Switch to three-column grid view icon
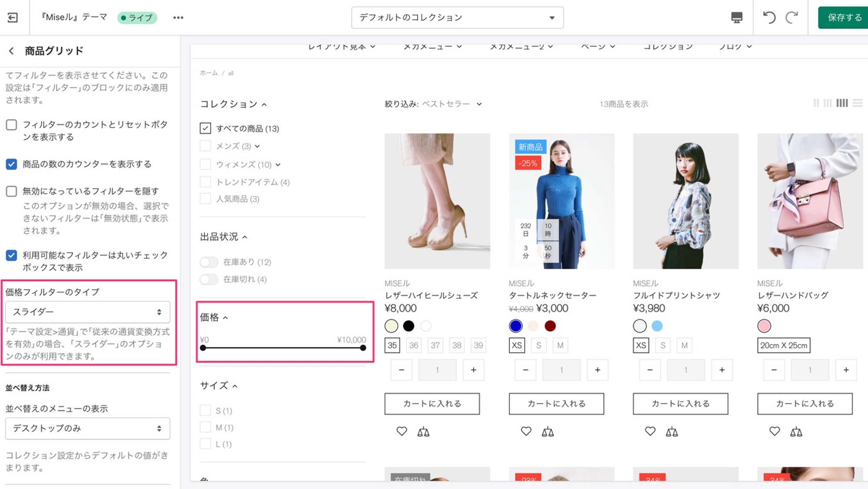Image resolution: width=868 pixels, height=489 pixels. click(828, 103)
